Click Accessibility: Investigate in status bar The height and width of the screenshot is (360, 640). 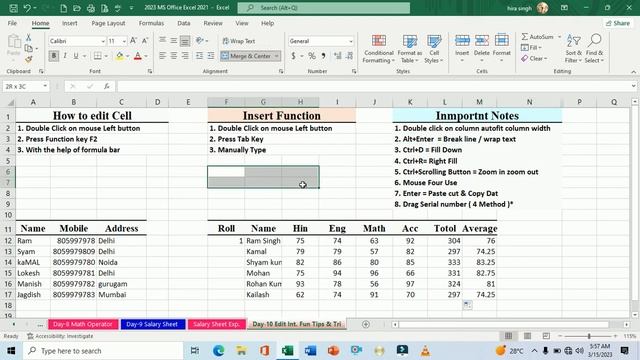click(60, 336)
